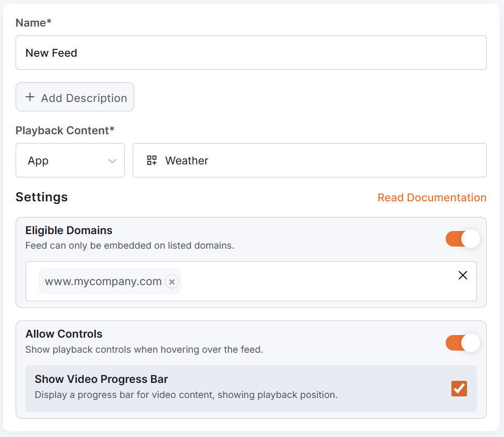504x437 pixels.
Task: Open the App playback content type dropdown
Action: pyautogui.click(x=70, y=160)
